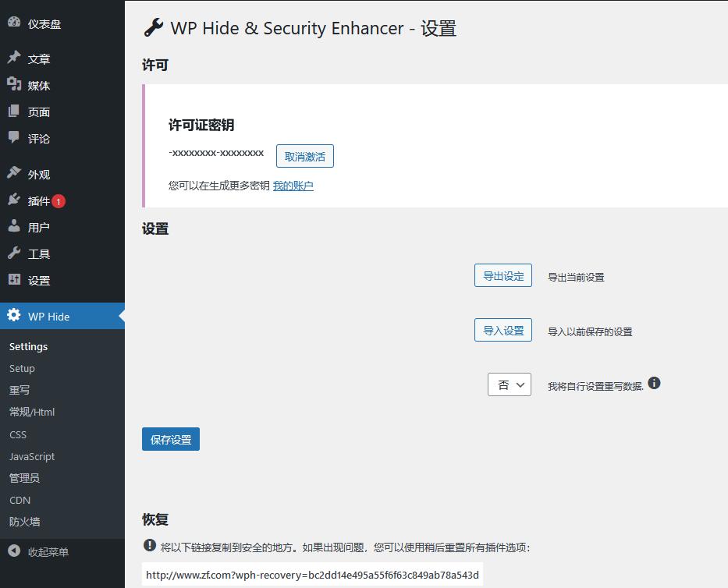The width and height of the screenshot is (728, 588).
Task: Click the plug icon beside 插件
Action: pyautogui.click(x=14, y=199)
